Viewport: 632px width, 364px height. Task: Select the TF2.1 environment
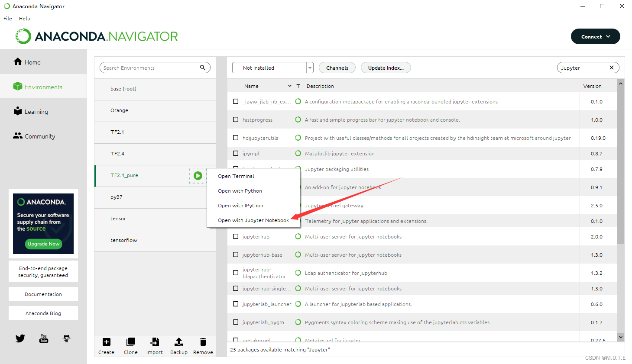[x=155, y=132]
